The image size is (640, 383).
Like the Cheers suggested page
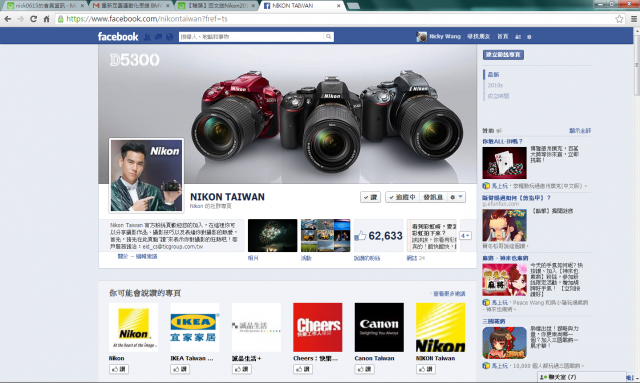point(303,369)
